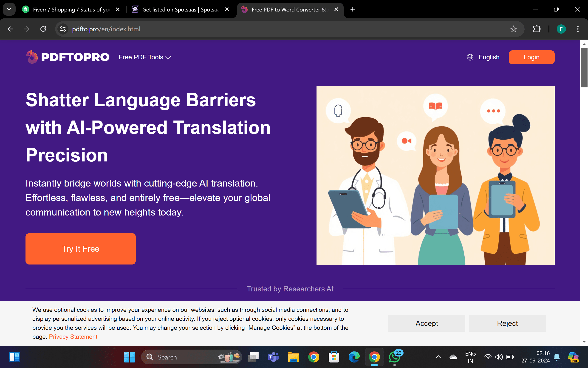Click the PDFTOPRO logo
This screenshot has height=368, width=588.
[68, 57]
